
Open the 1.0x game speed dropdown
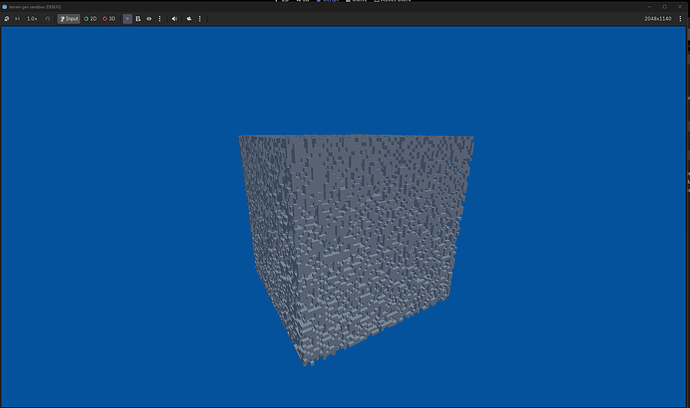coord(32,19)
